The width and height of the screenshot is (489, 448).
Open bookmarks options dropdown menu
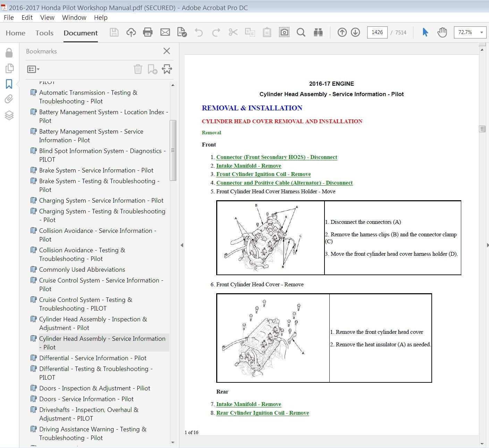33,69
